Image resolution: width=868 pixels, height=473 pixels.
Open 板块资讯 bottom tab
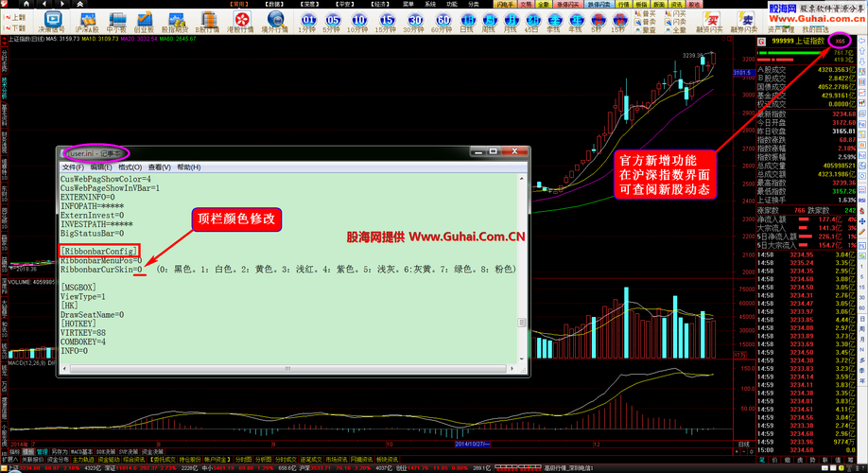coord(387,460)
